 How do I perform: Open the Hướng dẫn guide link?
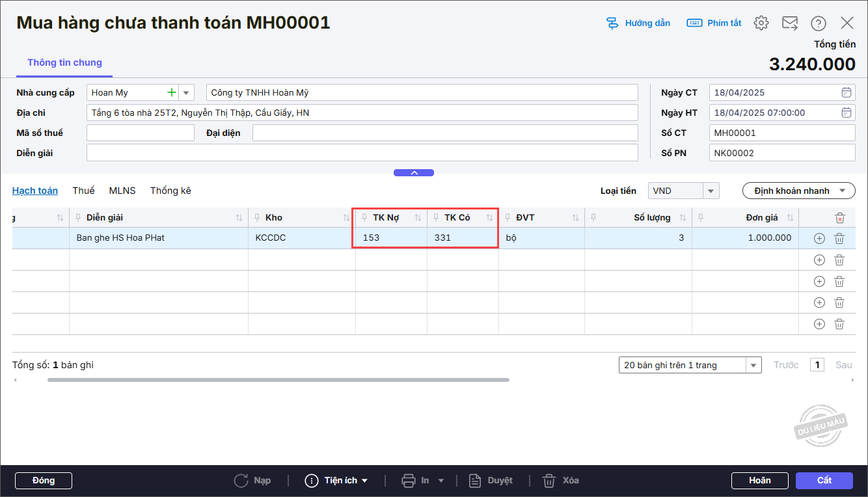point(638,23)
